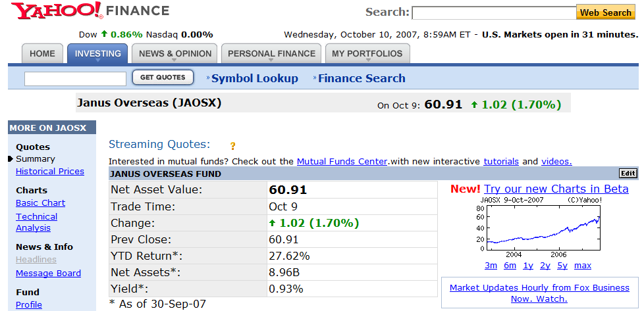Open the Finance Search link
This screenshot has height=311, width=644.
point(362,78)
